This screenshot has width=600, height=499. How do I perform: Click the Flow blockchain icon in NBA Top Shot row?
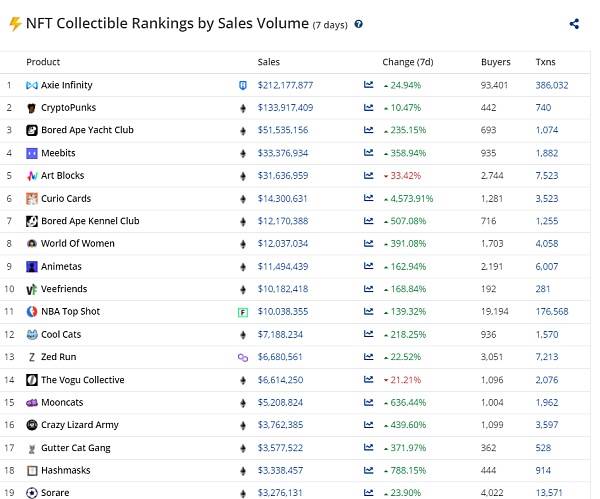[243, 313]
